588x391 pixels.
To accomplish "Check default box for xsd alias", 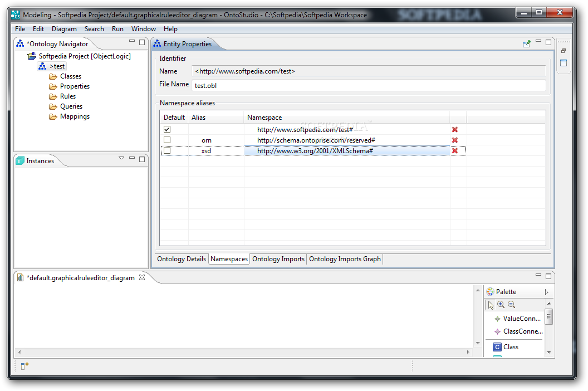I will (x=167, y=150).
